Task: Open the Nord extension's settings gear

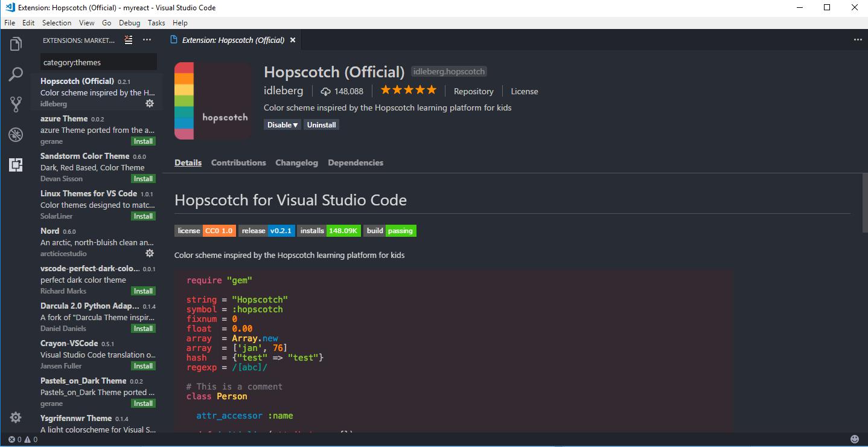Action: (149, 253)
